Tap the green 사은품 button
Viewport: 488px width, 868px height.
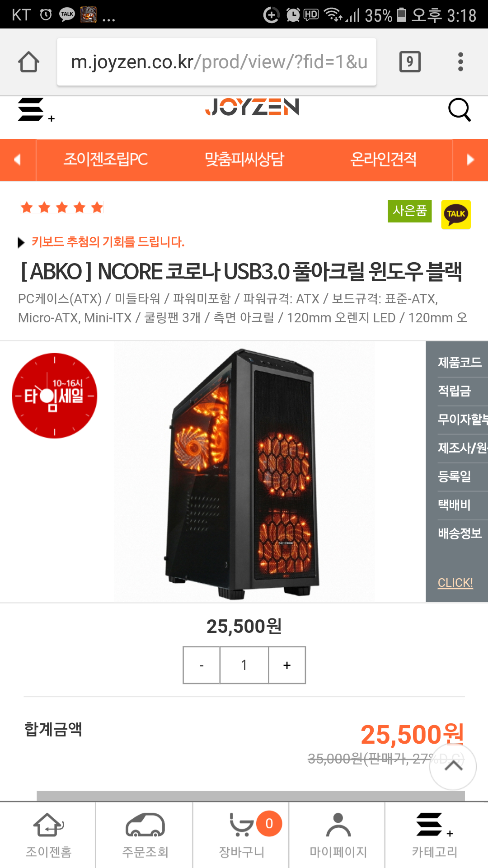[x=410, y=211]
